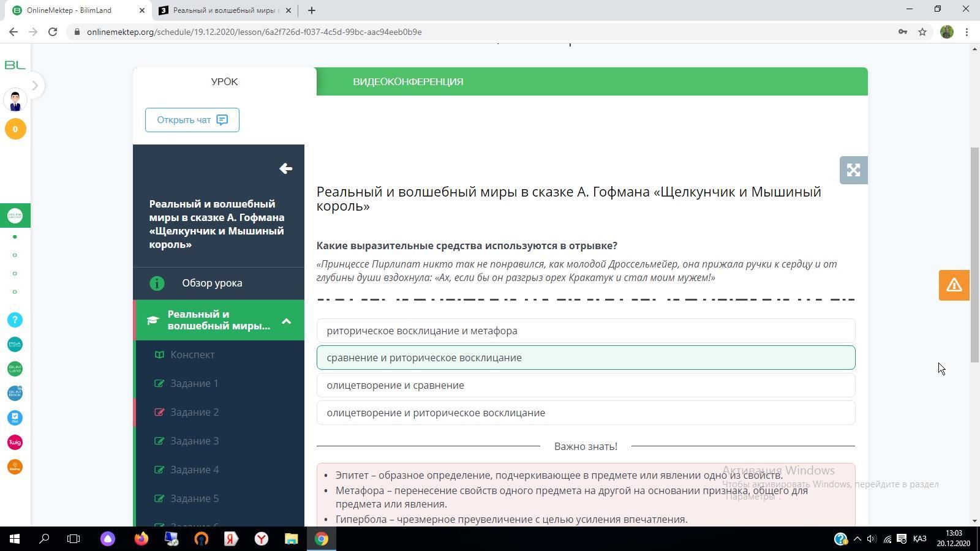This screenshot has height=551, width=980.
Task: Switch to the Реальный и волшебный миры browser tab
Action: 225,10
